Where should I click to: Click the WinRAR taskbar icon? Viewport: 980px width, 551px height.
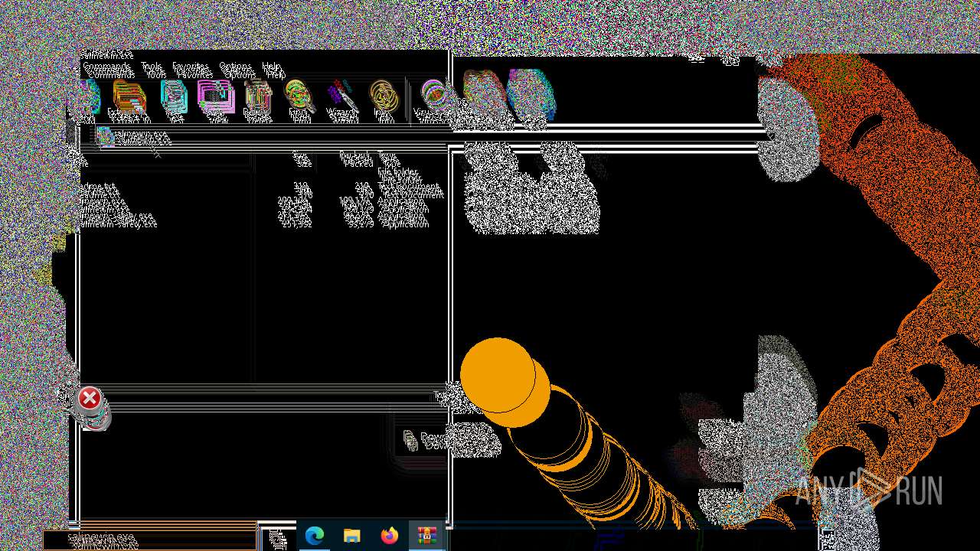pos(427,536)
